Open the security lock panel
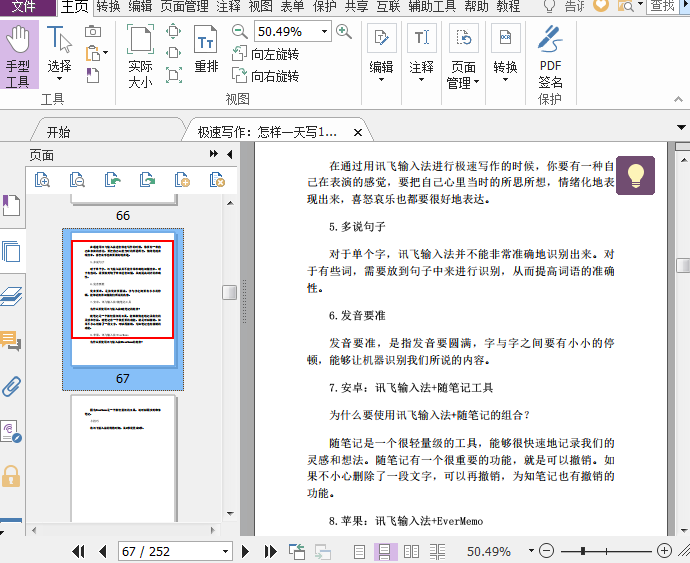690x563 pixels. [11, 475]
